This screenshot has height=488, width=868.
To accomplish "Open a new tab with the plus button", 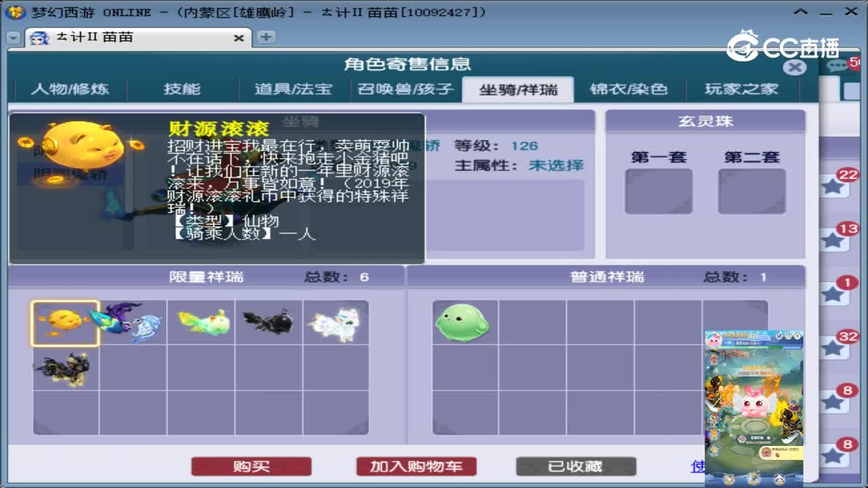I will (x=266, y=39).
